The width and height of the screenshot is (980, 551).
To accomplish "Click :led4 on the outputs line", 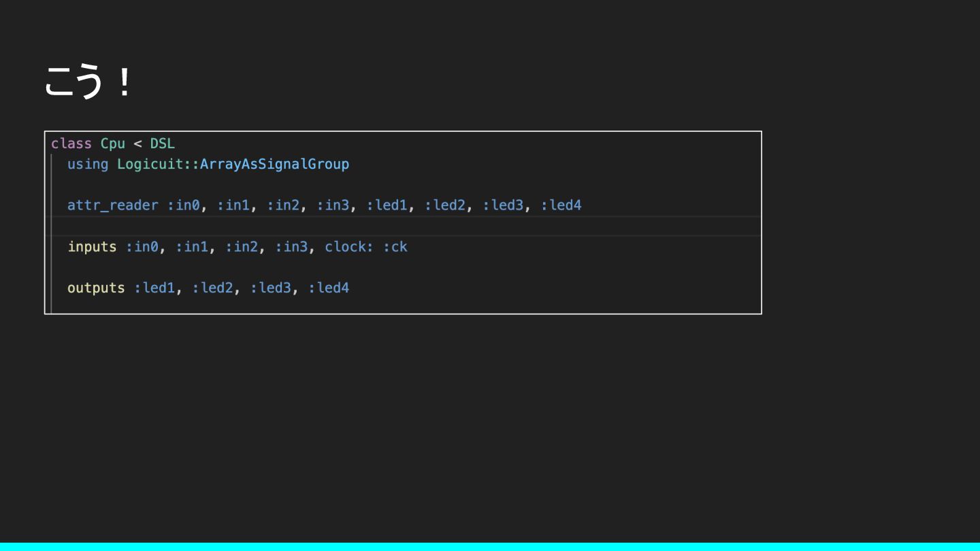I will (x=329, y=288).
